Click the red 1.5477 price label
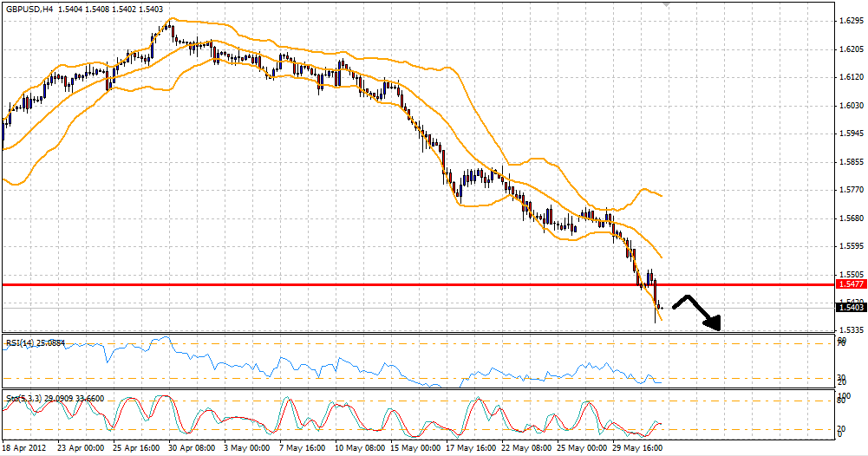The image size is (868, 456). (x=852, y=283)
